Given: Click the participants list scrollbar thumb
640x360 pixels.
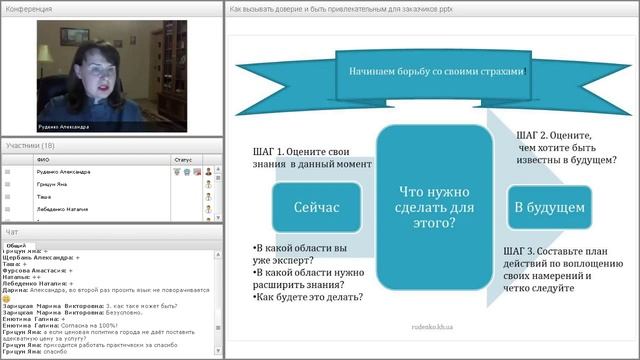Looking at the screenshot, I should [x=218, y=178].
